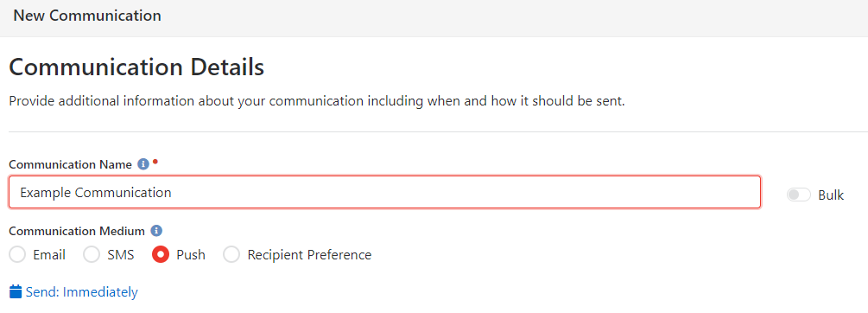Click the Communication Name info icon

click(143, 164)
